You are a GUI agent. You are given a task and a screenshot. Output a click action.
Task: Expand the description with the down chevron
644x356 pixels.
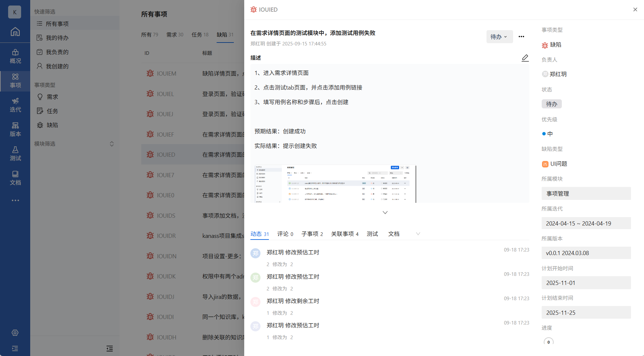385,213
